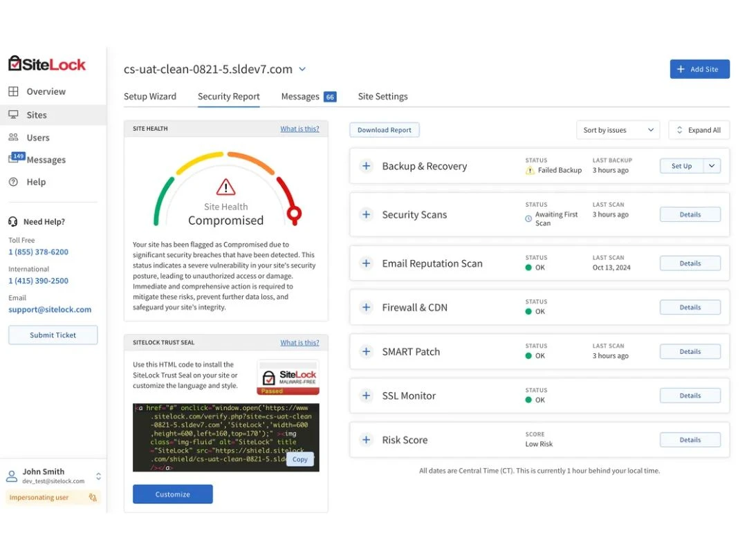The image size is (747, 560).
Task: Click the SiteLock Trust Seal badge image
Action: (x=288, y=378)
